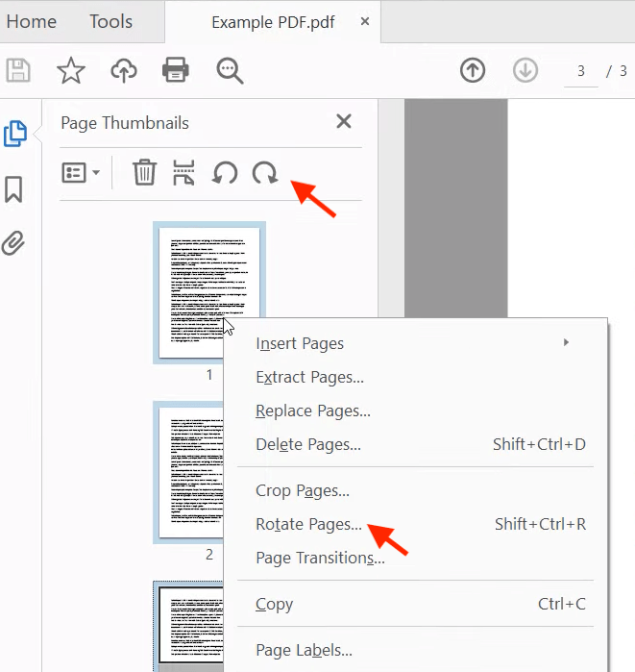Open the thumbnail options dropdown
The height and width of the screenshot is (672, 635).
(x=81, y=173)
